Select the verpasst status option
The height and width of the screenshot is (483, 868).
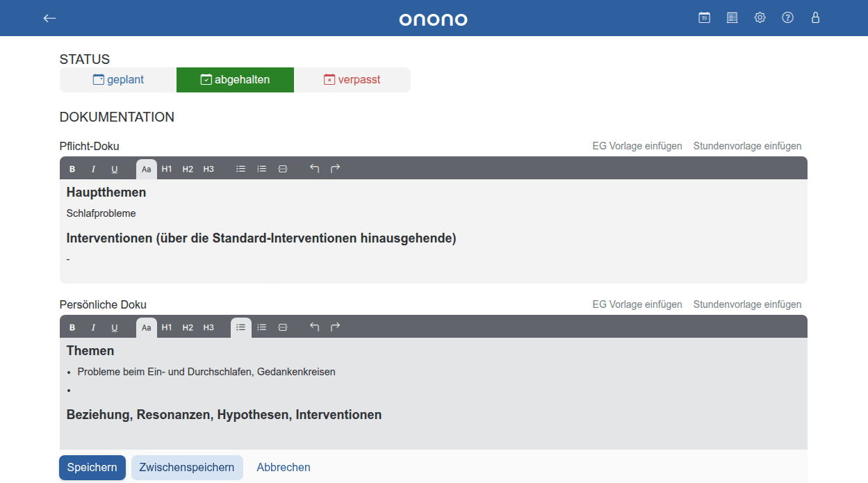click(x=352, y=79)
